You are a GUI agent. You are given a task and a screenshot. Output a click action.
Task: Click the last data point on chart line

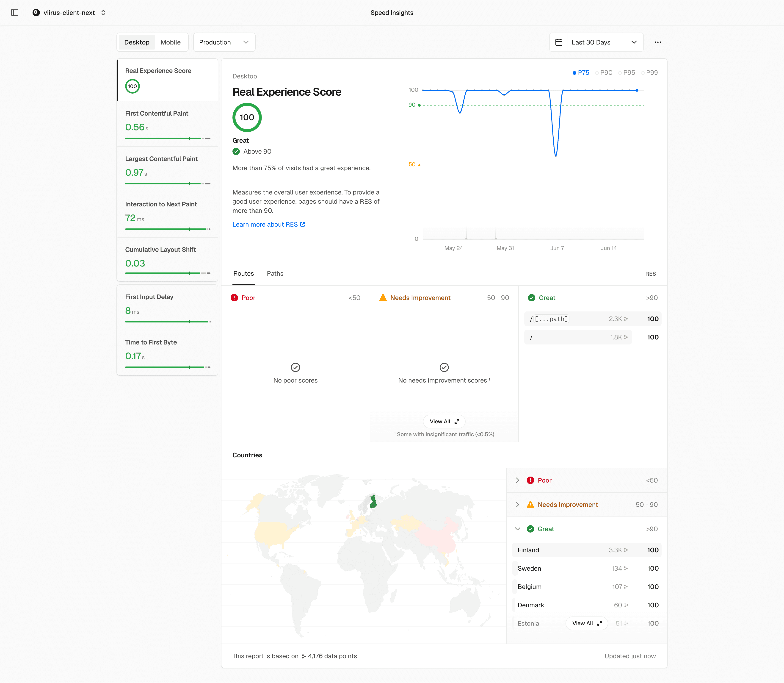coord(637,90)
